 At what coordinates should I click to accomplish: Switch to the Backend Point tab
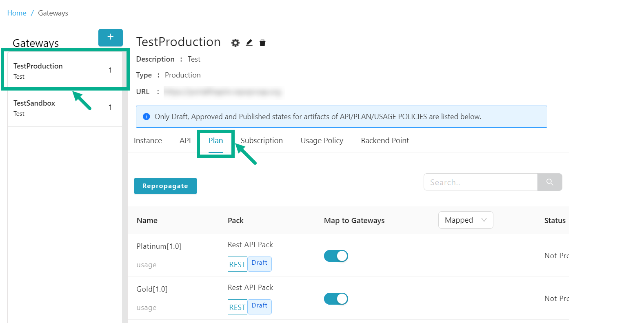(x=384, y=141)
